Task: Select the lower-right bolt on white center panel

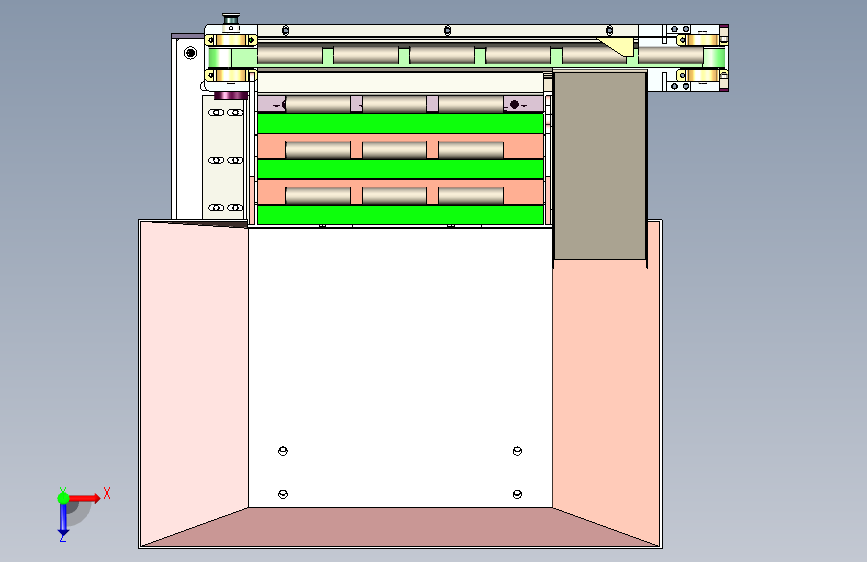Action: 518,494
